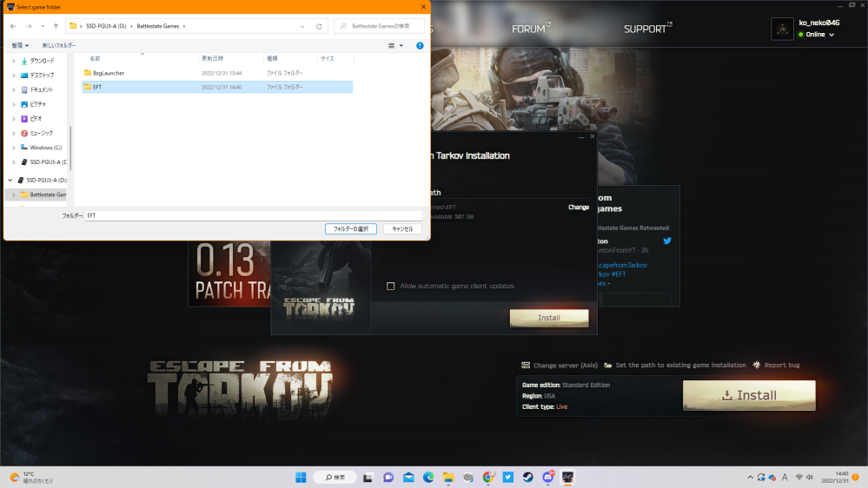Click the フォルダー name input field
This screenshot has width=868, height=488.
(252, 214)
